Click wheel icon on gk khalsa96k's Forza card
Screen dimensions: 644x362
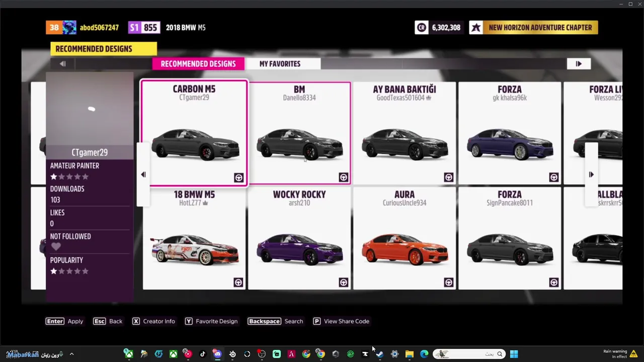pyautogui.click(x=554, y=177)
